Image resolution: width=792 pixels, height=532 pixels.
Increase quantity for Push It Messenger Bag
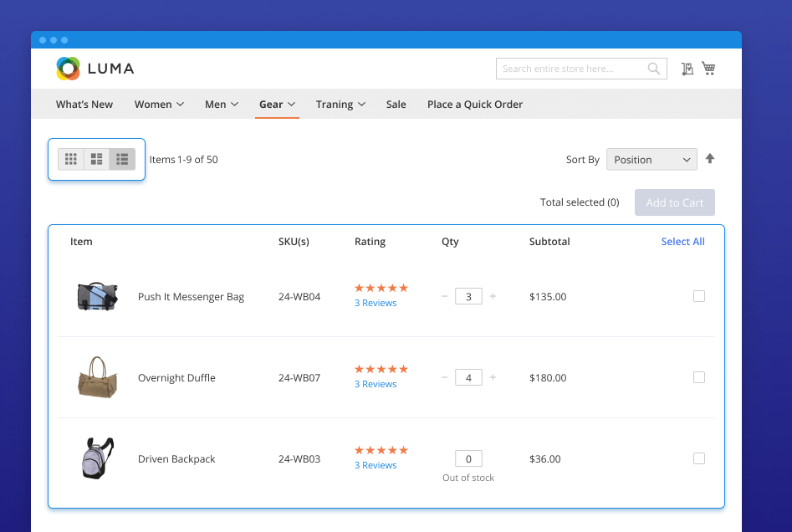[x=493, y=296]
